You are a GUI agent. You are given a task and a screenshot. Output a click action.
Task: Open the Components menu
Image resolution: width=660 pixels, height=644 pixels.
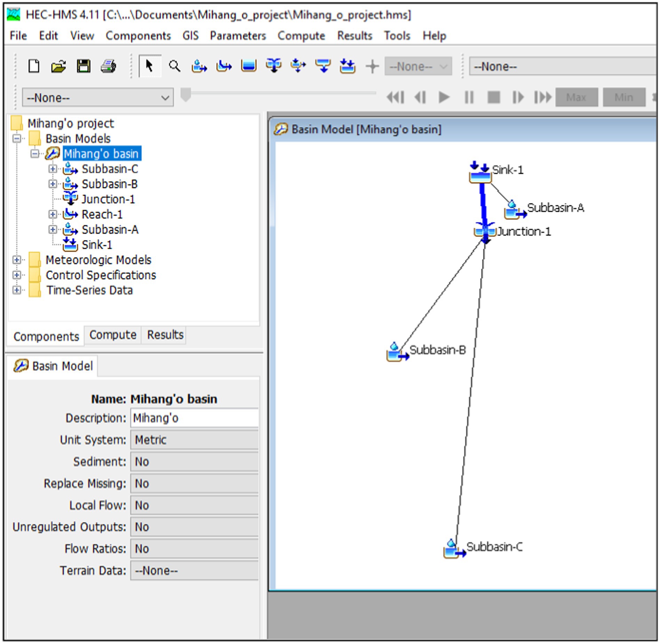pos(138,36)
